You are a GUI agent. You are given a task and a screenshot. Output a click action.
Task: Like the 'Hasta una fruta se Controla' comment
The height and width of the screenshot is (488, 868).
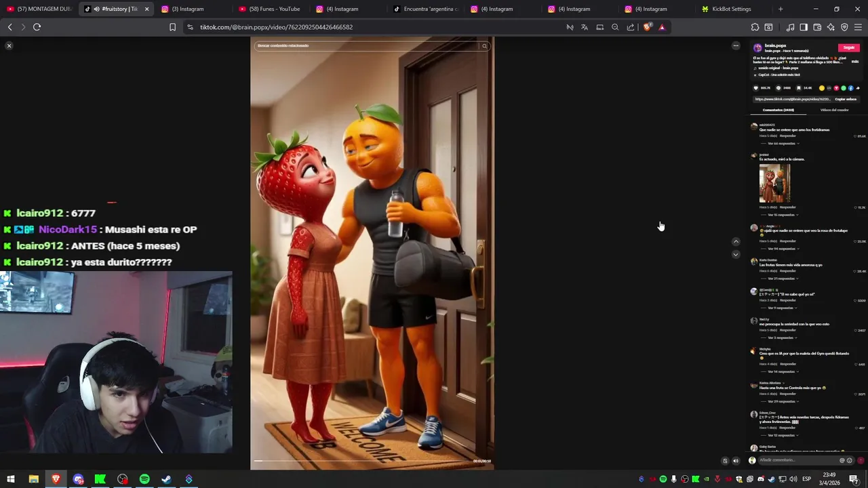[855, 394]
